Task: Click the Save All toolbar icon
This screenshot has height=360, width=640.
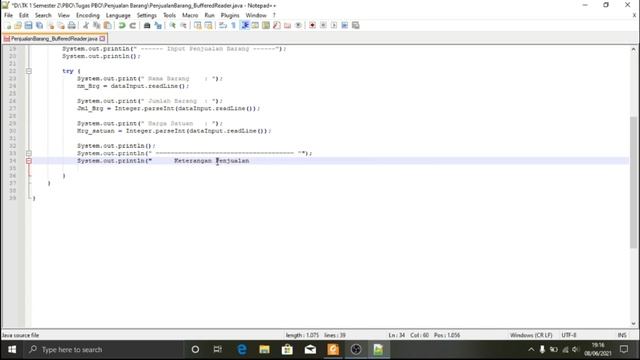Action: (40, 25)
